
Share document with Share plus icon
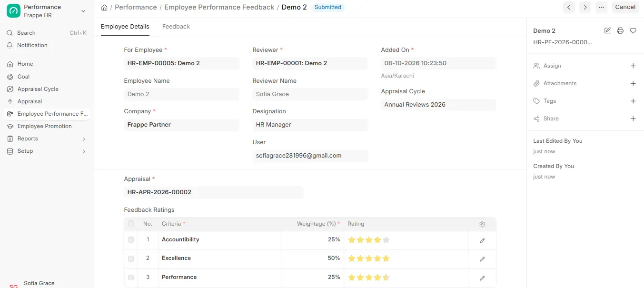[633, 119]
